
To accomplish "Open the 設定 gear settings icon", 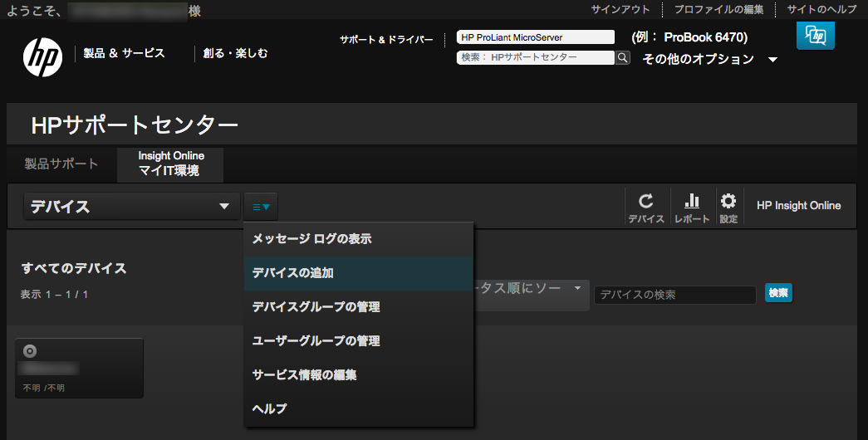I will pos(728,208).
